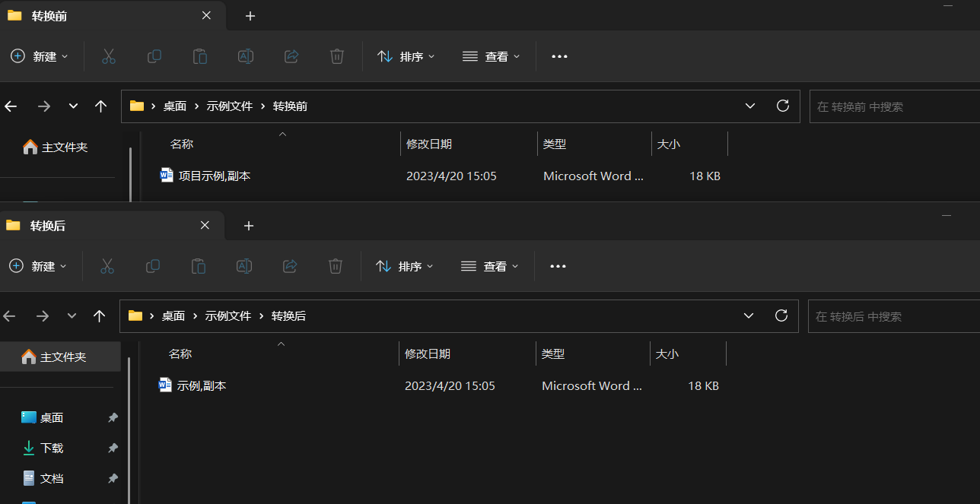The image size is (980, 504).
Task: Click the 在 转换后 中搜索 search box
Action: (890, 316)
